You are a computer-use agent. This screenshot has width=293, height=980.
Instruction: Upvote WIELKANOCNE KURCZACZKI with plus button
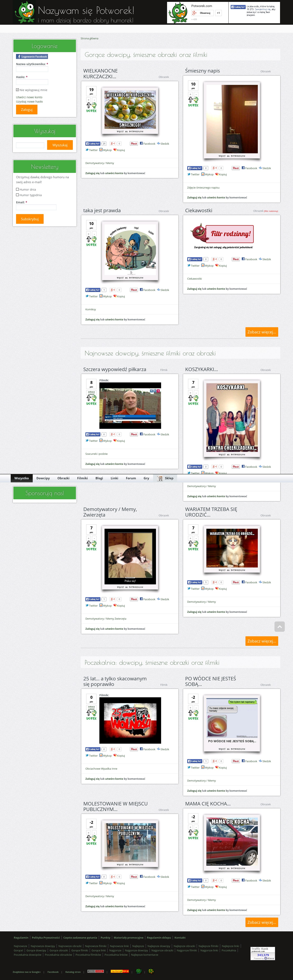(x=88, y=100)
